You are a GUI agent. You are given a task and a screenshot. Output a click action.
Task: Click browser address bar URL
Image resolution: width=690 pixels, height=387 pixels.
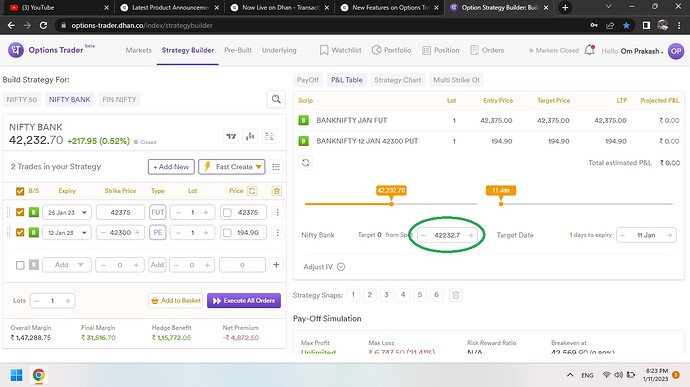coord(142,26)
